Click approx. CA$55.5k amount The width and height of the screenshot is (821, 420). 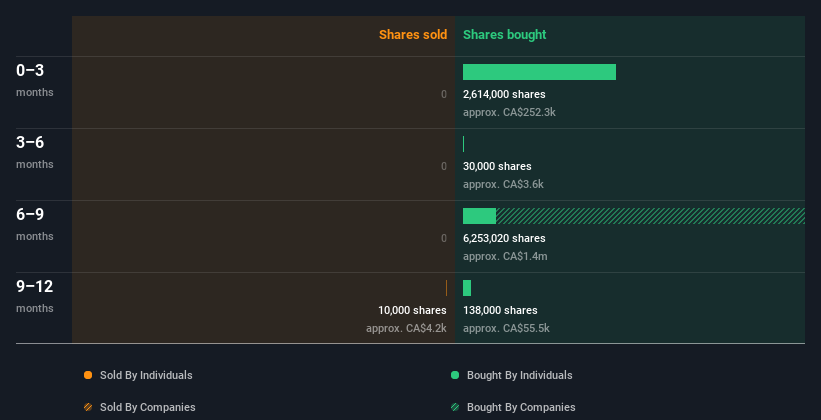(x=506, y=328)
